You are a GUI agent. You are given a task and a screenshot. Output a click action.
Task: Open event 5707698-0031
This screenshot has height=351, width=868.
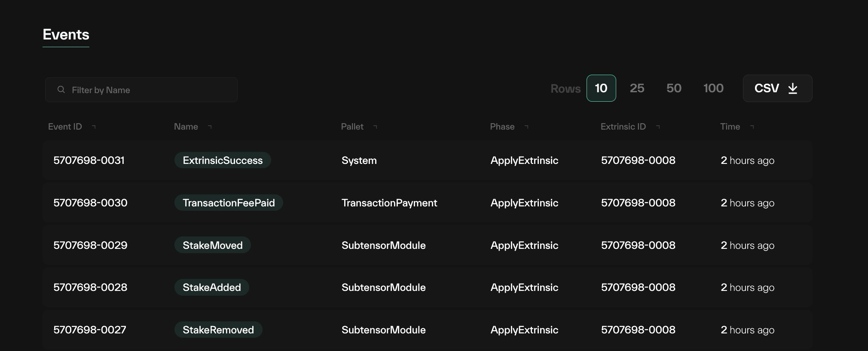pos(89,160)
